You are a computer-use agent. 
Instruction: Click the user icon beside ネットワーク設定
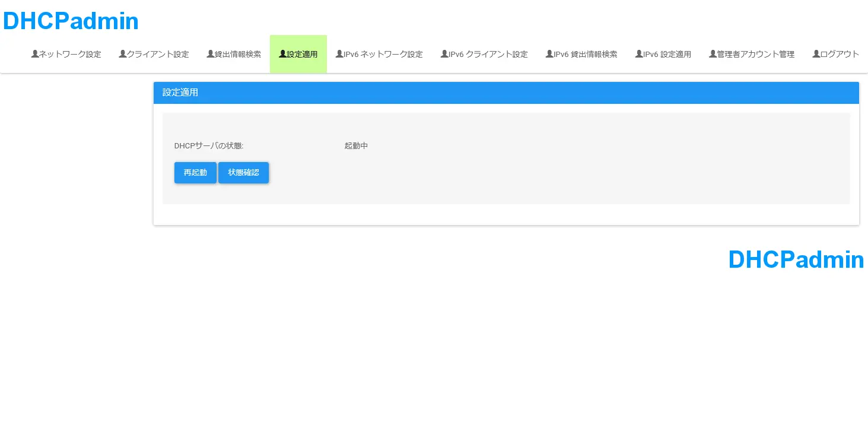(x=35, y=54)
